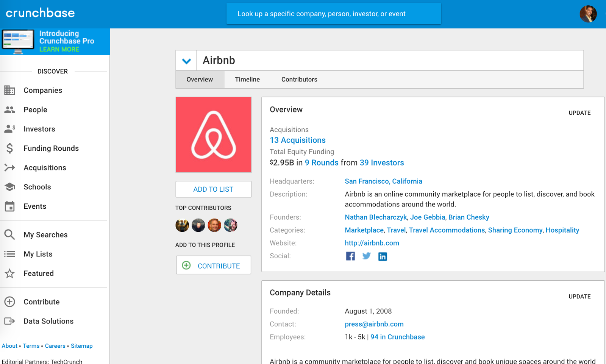Open the Sitemap footer link
The image size is (606, 364).
pyautogui.click(x=81, y=346)
